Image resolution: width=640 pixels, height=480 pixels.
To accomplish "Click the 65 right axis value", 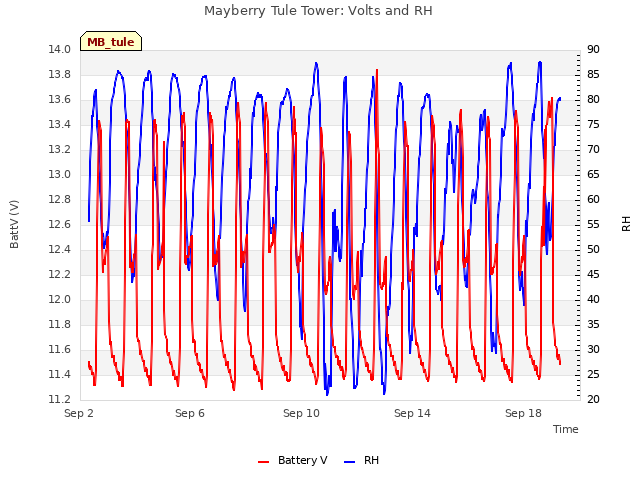I will pos(593,174).
